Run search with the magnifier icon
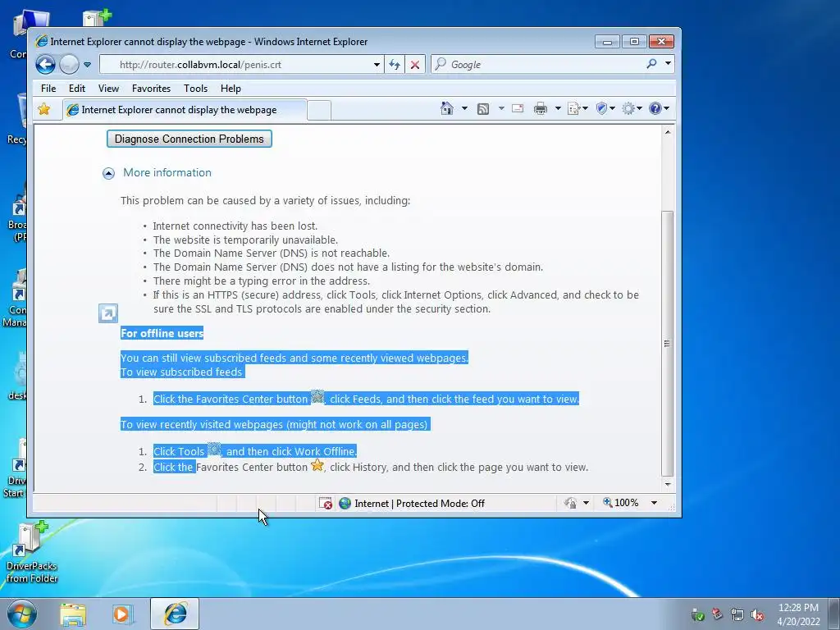Image resolution: width=840 pixels, height=630 pixels. tap(651, 64)
